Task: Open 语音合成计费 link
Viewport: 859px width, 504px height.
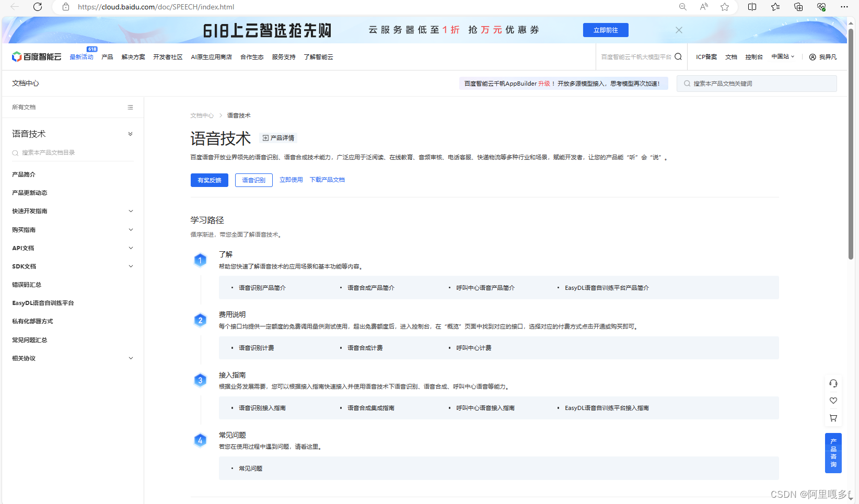Action: pos(365,348)
